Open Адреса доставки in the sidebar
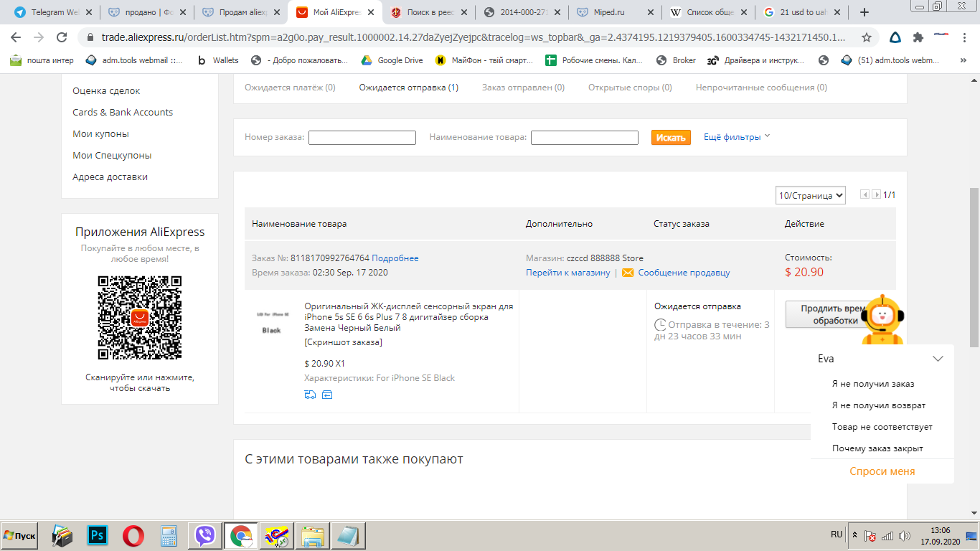 110,177
